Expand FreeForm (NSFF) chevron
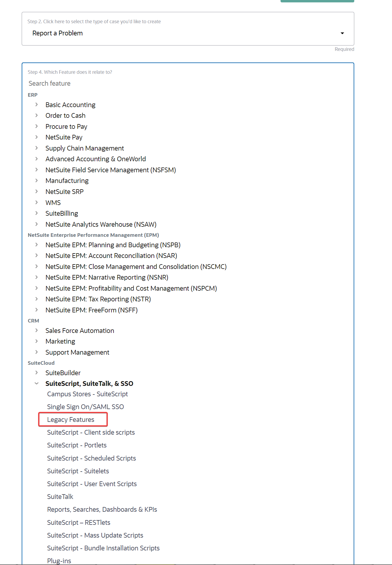Screen dimensions: 392x565 point(37,310)
